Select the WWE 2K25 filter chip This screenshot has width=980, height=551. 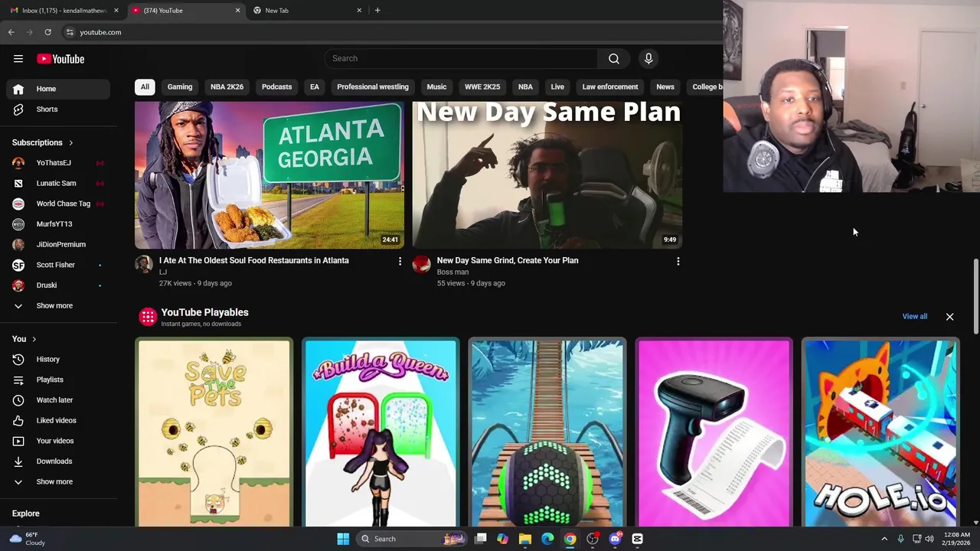coord(482,86)
